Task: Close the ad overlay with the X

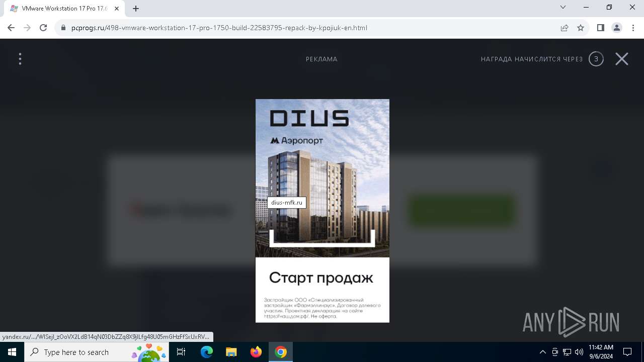Action: point(622,59)
